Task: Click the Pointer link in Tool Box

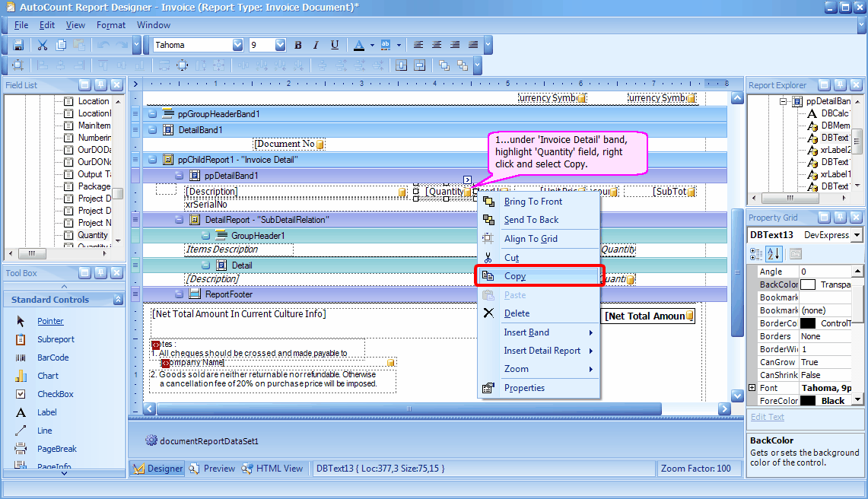Action: pyautogui.click(x=50, y=321)
